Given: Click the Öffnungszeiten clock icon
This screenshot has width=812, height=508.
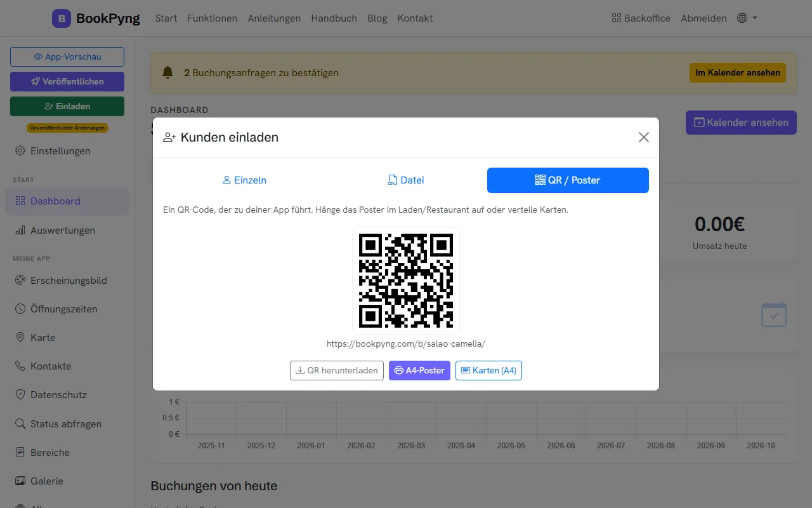Looking at the screenshot, I should point(20,309).
